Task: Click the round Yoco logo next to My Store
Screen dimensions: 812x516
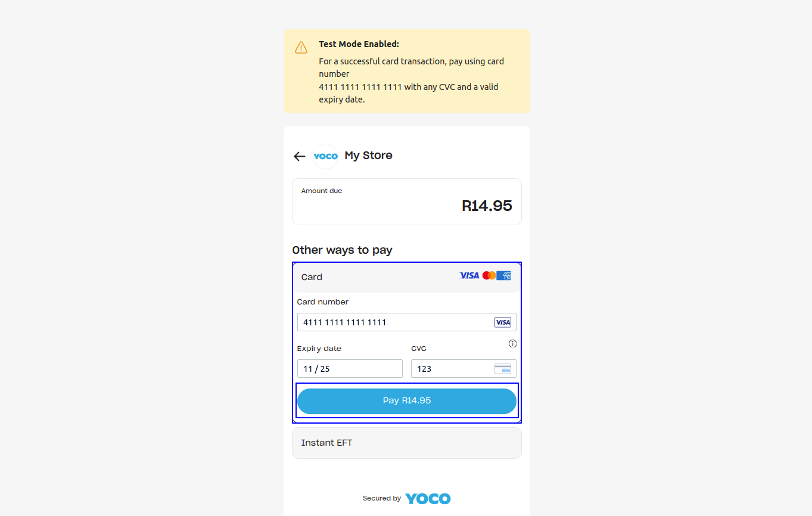Action: click(x=325, y=156)
